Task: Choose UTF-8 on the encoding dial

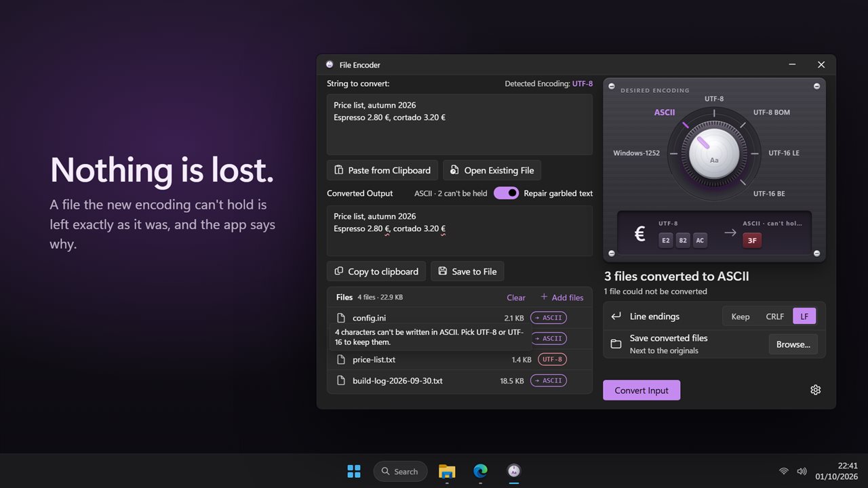Action: pos(714,99)
